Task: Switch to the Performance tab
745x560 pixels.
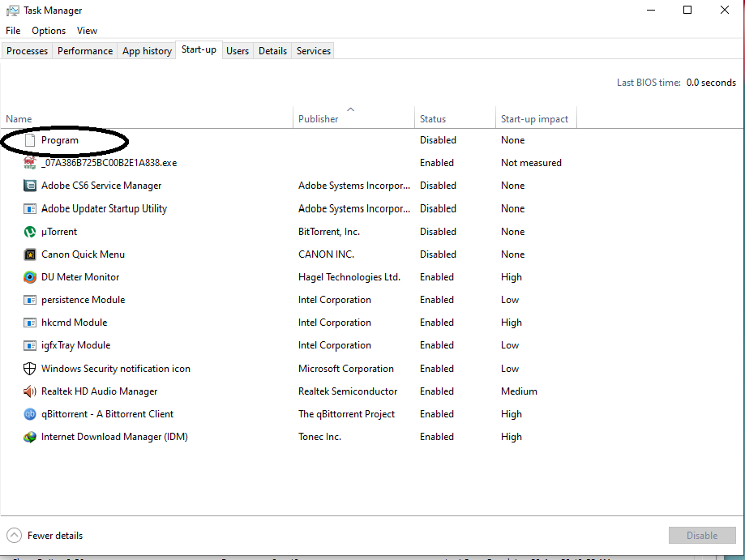Action: (85, 51)
